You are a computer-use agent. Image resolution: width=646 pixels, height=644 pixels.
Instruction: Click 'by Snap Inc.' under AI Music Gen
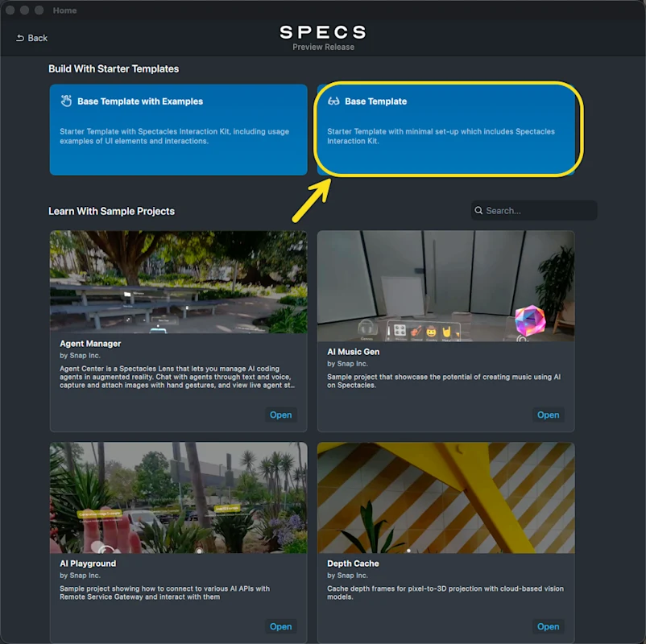point(347,364)
